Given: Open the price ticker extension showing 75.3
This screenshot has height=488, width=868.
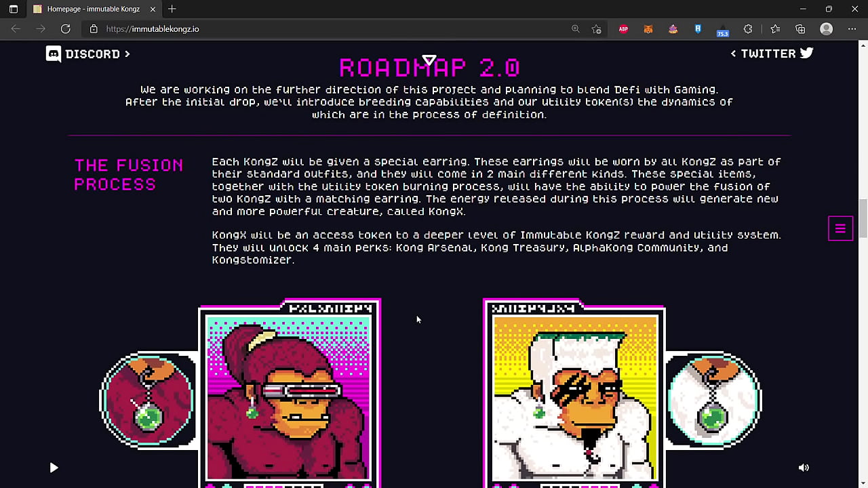Looking at the screenshot, I should (x=722, y=29).
